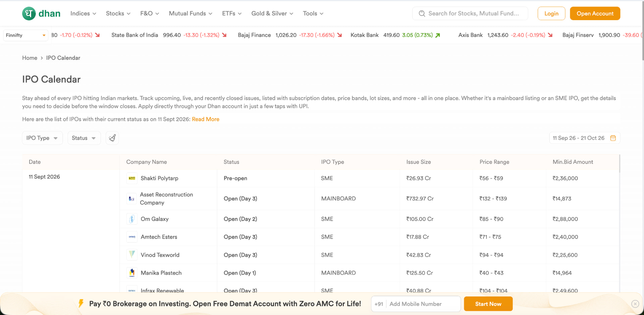Click Axis Bank ticker entry
Image resolution: width=644 pixels, height=315 pixels.
(505, 35)
